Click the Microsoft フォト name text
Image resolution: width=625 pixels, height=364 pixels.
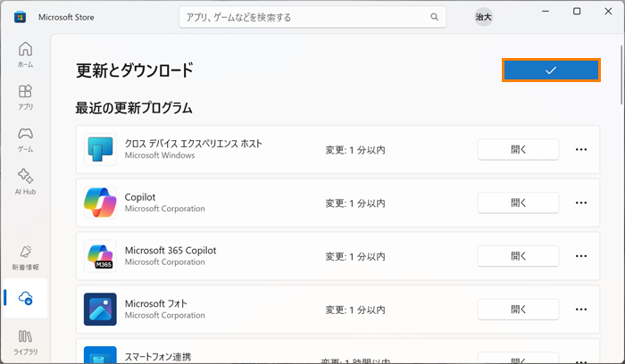(156, 303)
